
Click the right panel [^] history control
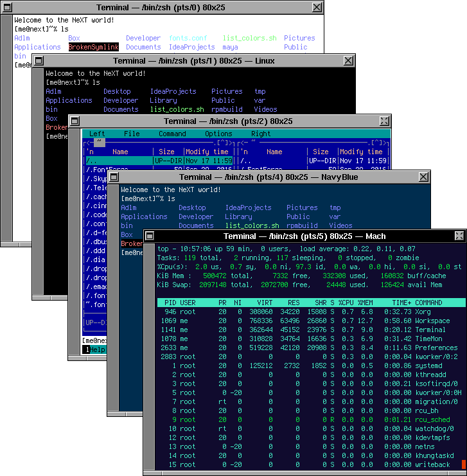(x=376, y=143)
